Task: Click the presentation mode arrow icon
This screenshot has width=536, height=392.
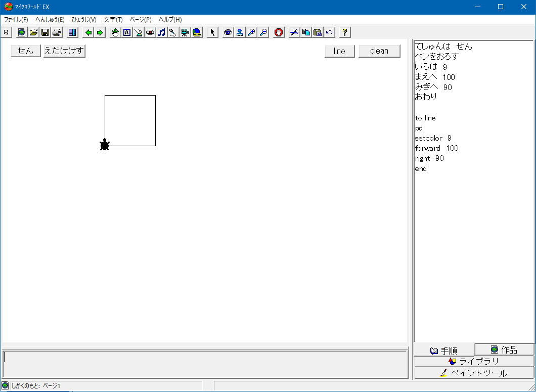Action: pos(6,32)
